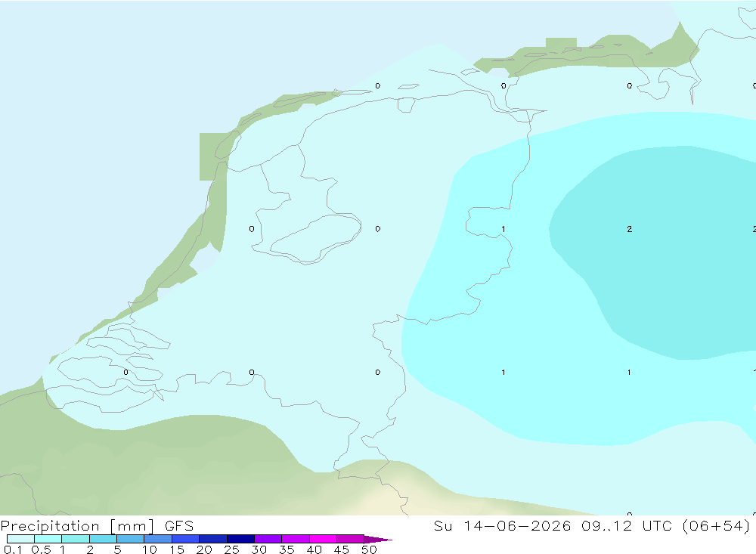Click the 1–2 mm legend color swatch
The height and width of the screenshot is (554, 756).
[75, 539]
